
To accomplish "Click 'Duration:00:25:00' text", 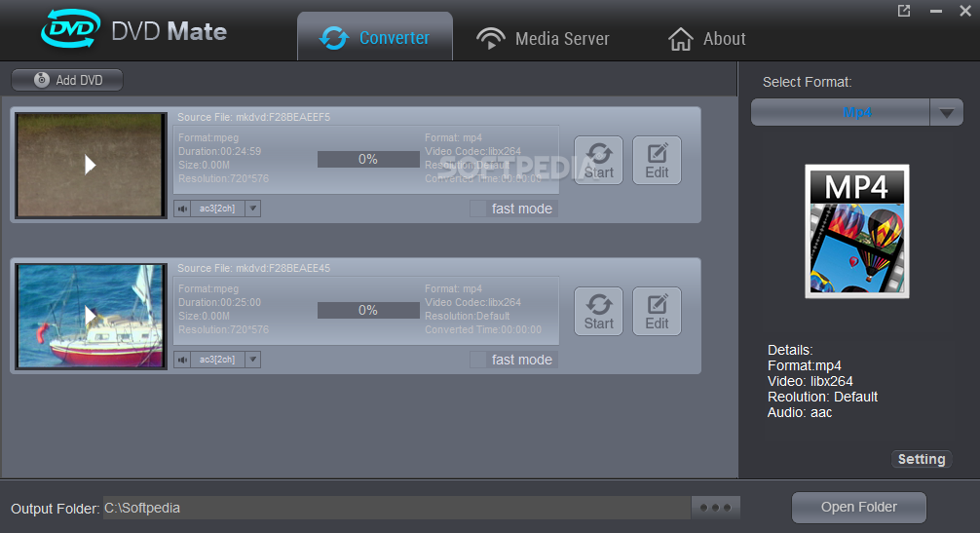I will 220,302.
